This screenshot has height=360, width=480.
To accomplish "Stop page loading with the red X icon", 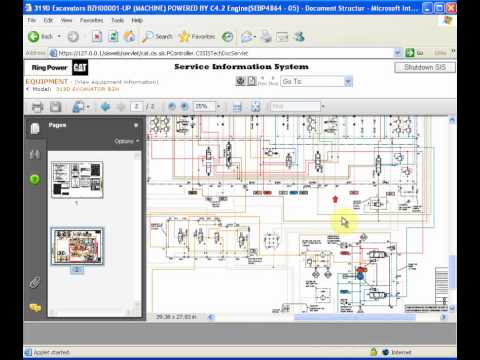I will (97, 36).
